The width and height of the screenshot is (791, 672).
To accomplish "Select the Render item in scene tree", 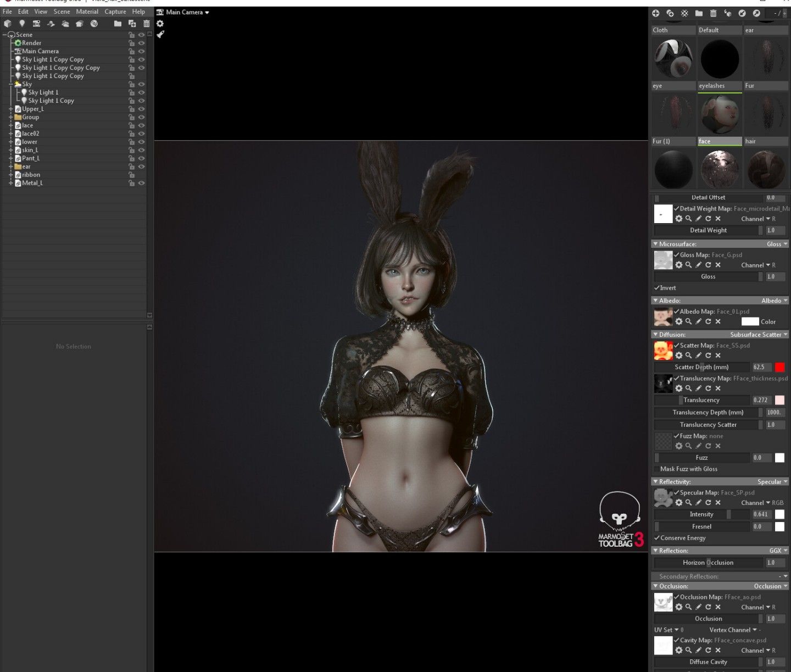I will [31, 43].
